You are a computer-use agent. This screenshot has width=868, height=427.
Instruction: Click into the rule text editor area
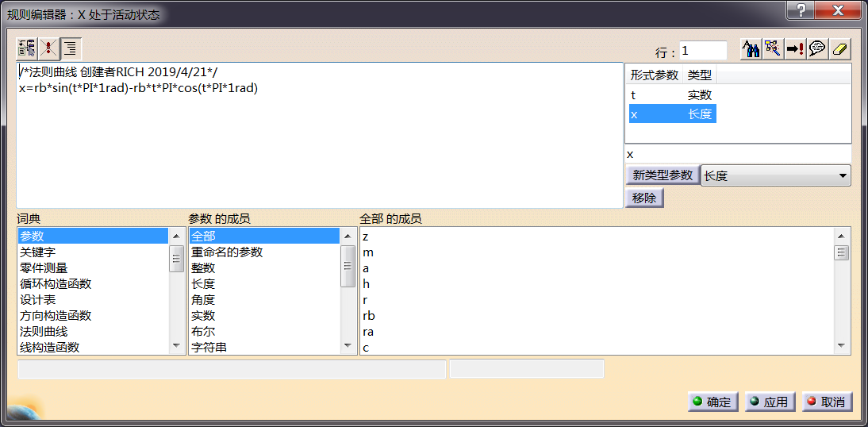320,136
